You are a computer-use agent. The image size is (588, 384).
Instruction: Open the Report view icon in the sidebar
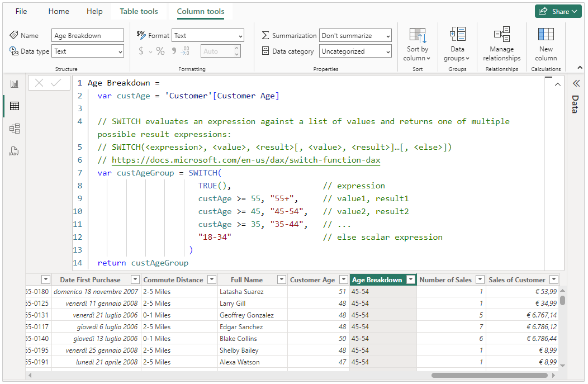point(14,84)
